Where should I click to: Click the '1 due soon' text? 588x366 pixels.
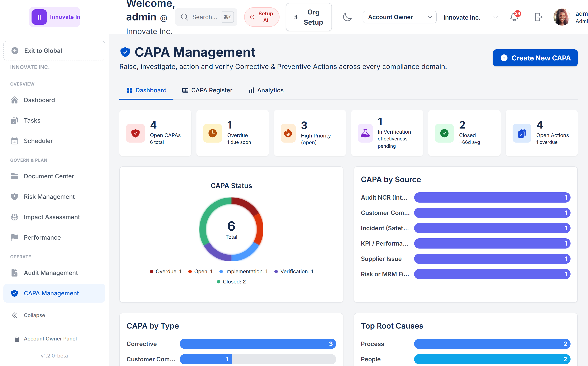pos(239,142)
